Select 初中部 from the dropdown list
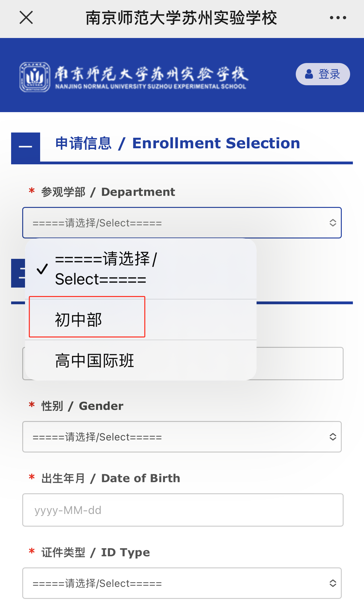The width and height of the screenshot is (364, 602). [x=79, y=319]
